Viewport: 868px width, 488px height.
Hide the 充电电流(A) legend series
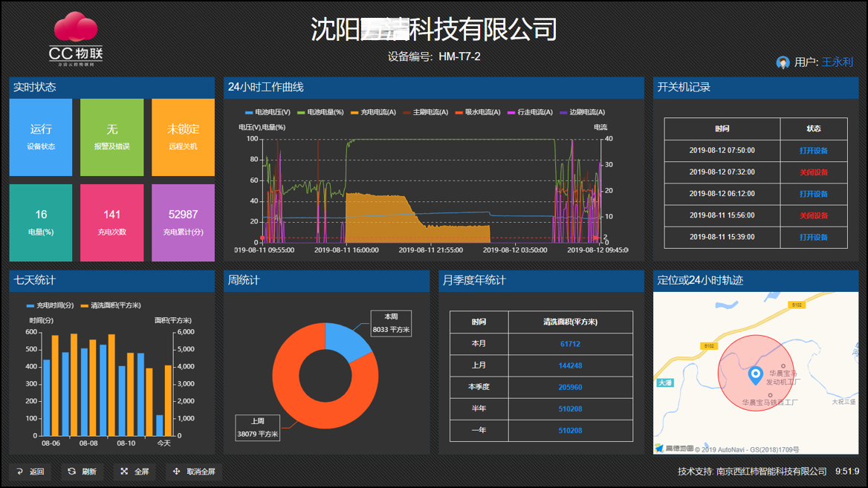pos(373,112)
